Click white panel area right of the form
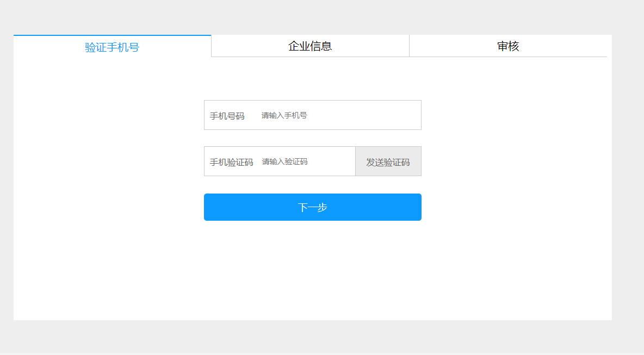644x355 pixels. pos(517,163)
